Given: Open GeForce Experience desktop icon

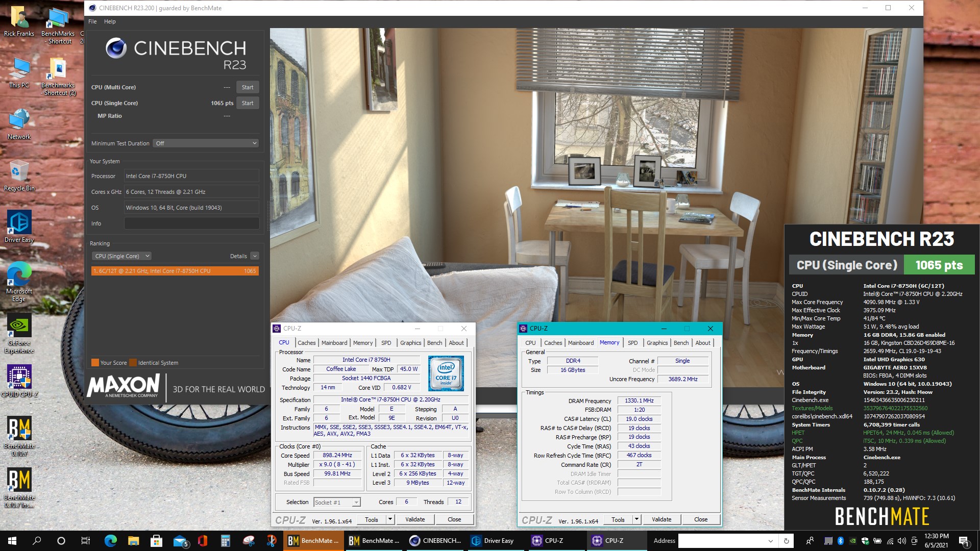Looking at the screenshot, I should tap(19, 333).
